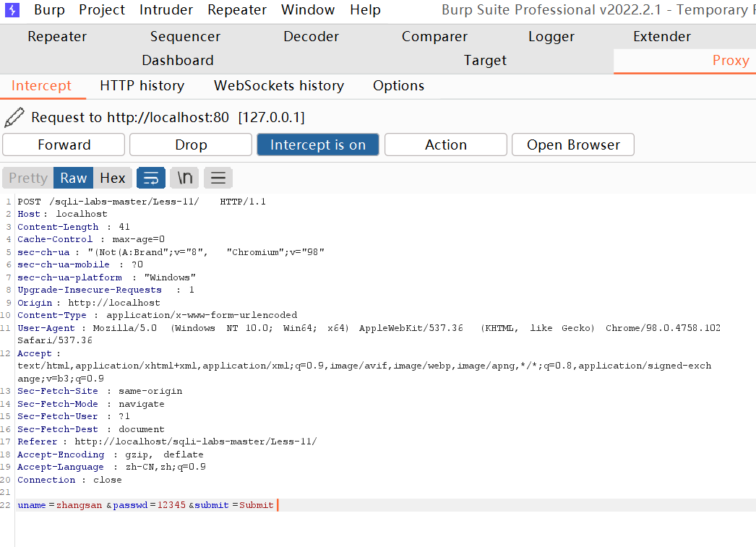
Task: Toggle the Intercept is on button
Action: pyautogui.click(x=318, y=145)
